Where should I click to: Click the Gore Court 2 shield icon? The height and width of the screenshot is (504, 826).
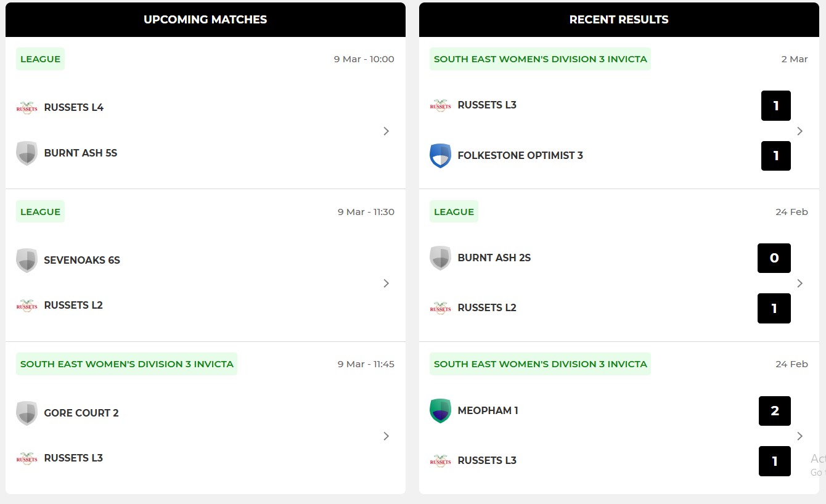(x=27, y=413)
